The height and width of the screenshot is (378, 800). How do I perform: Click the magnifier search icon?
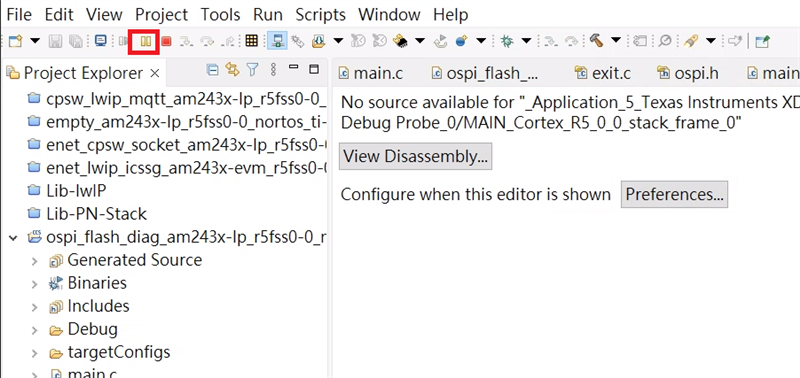click(664, 41)
